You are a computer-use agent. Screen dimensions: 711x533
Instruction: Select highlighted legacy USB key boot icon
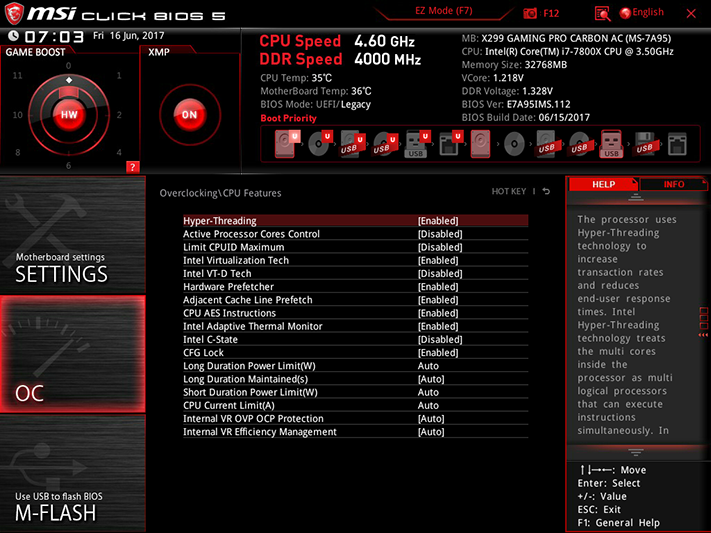click(x=611, y=144)
